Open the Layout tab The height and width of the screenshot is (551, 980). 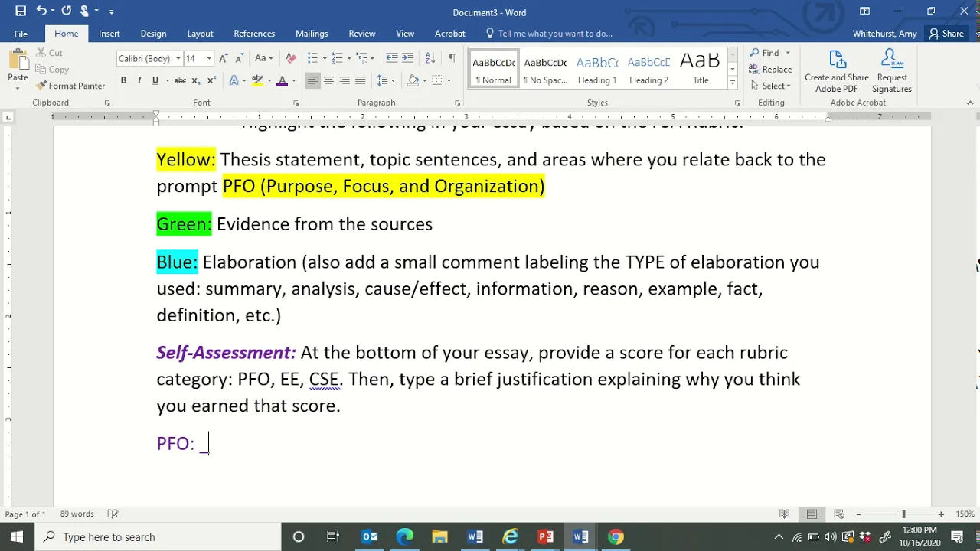pyautogui.click(x=200, y=34)
